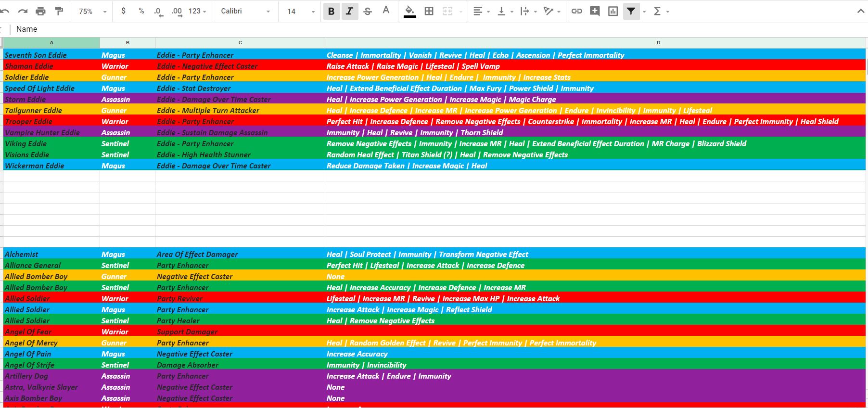The width and height of the screenshot is (868, 408).
Task: Select the Paint format tool
Action: 59,11
